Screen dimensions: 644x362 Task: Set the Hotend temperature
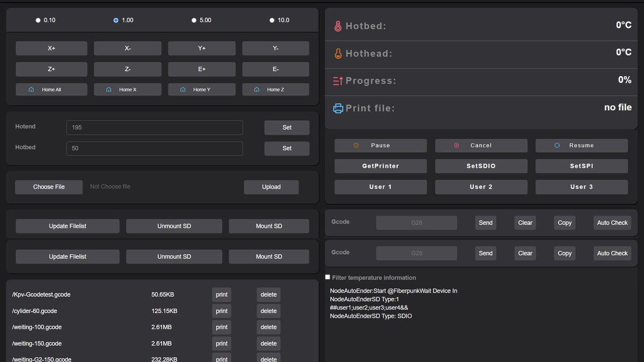coord(287,128)
